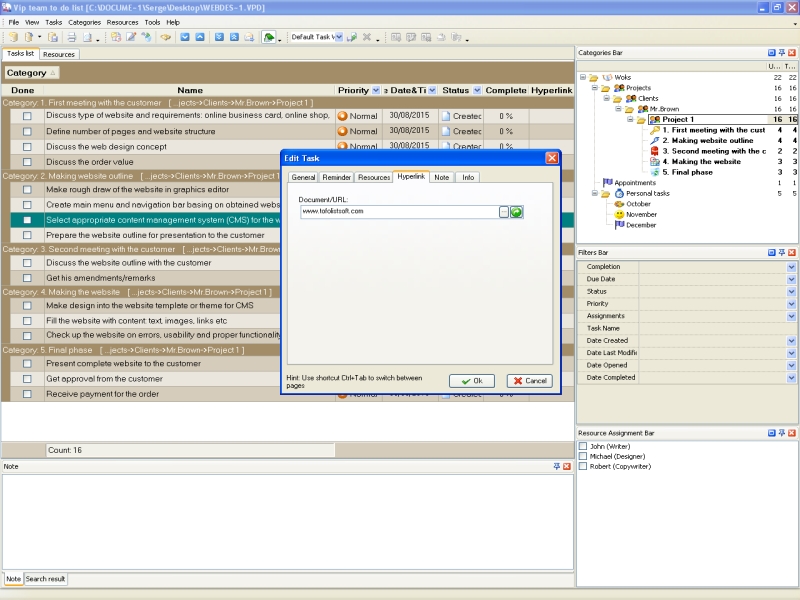The height and width of the screenshot is (600, 800).
Task: Click the November smiley face icon
Action: click(619, 214)
